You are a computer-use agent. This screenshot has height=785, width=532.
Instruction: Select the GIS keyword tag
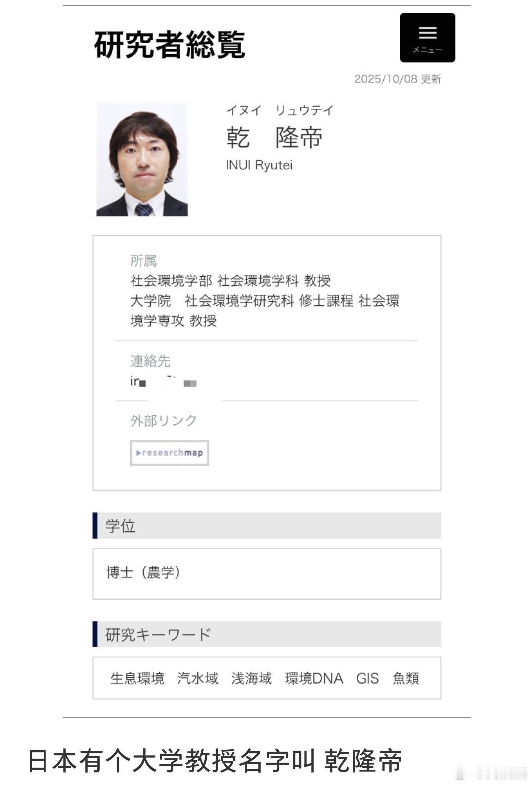(367, 679)
